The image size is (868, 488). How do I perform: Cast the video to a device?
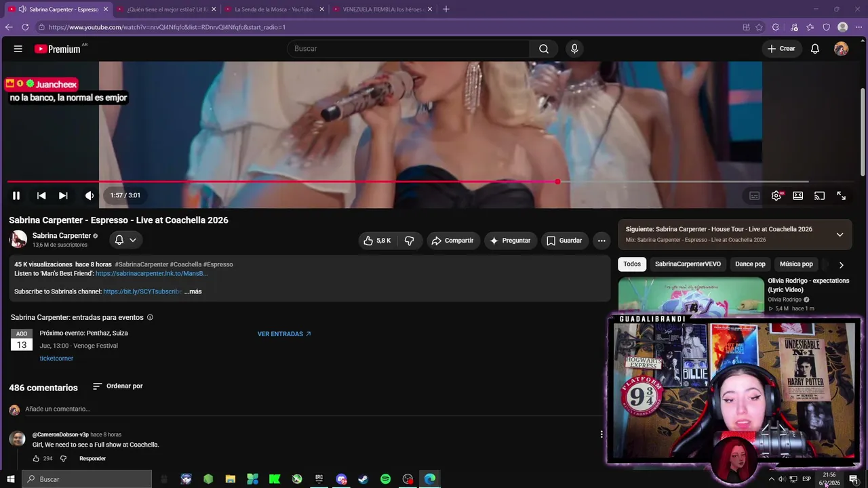tap(819, 196)
